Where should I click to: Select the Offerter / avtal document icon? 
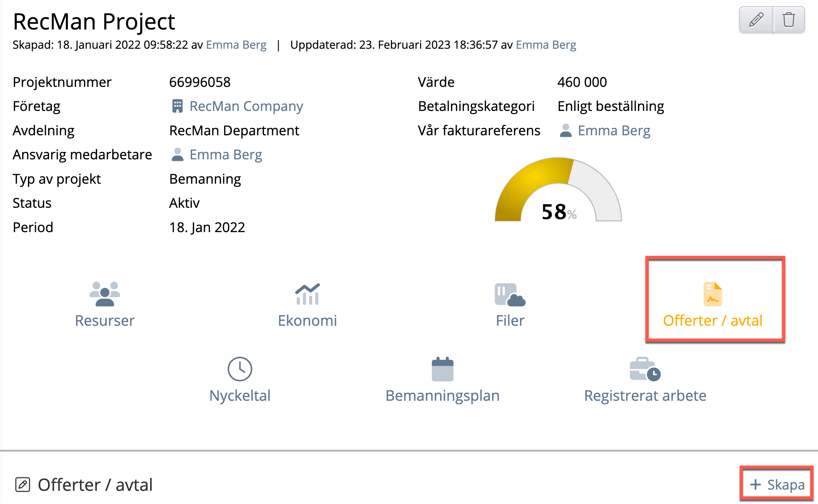tap(713, 294)
